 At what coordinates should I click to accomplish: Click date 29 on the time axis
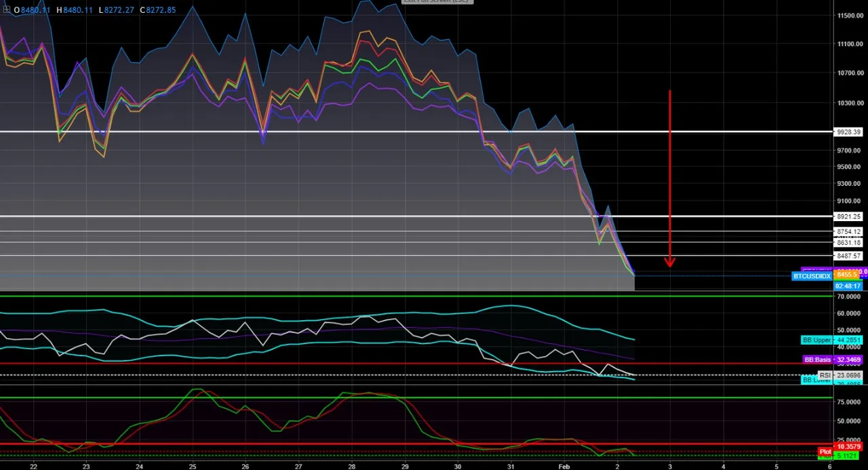[x=405, y=466]
